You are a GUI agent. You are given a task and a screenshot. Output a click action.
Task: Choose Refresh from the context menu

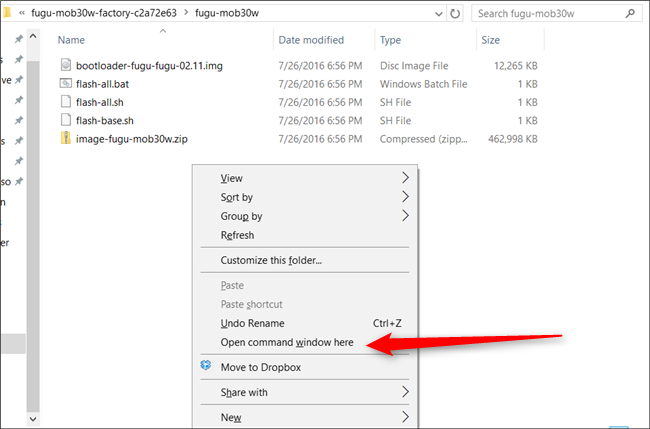click(237, 235)
